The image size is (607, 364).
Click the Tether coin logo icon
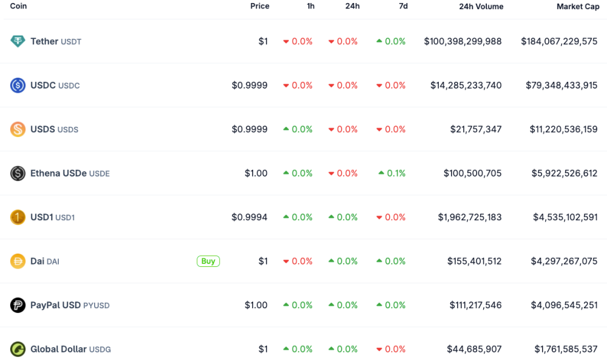point(16,41)
